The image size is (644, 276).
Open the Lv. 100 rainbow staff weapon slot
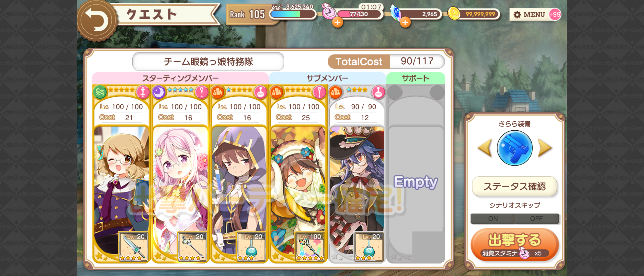pyautogui.click(x=310, y=247)
